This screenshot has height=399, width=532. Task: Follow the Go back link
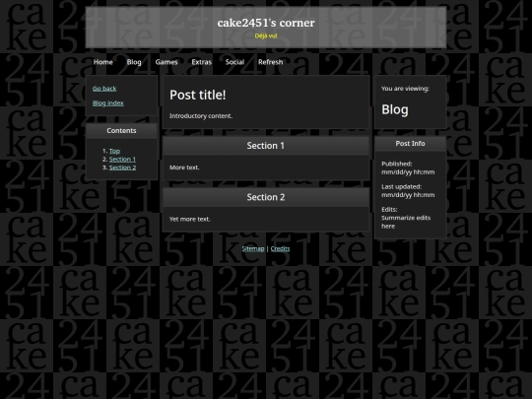[104, 89]
